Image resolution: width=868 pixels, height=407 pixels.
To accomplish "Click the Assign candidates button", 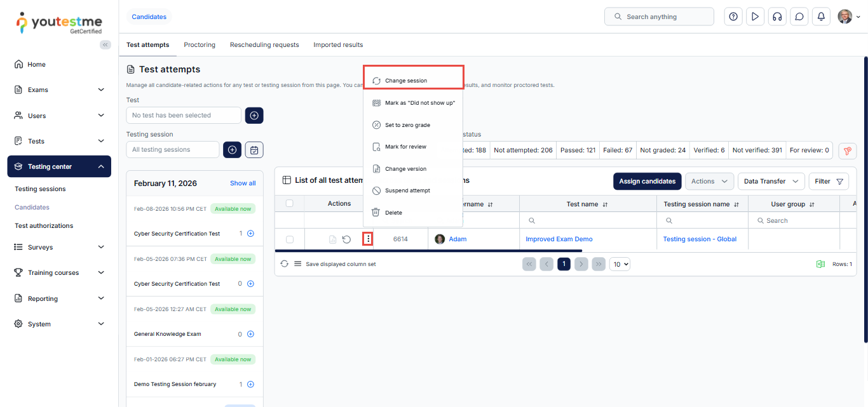I will (x=647, y=181).
